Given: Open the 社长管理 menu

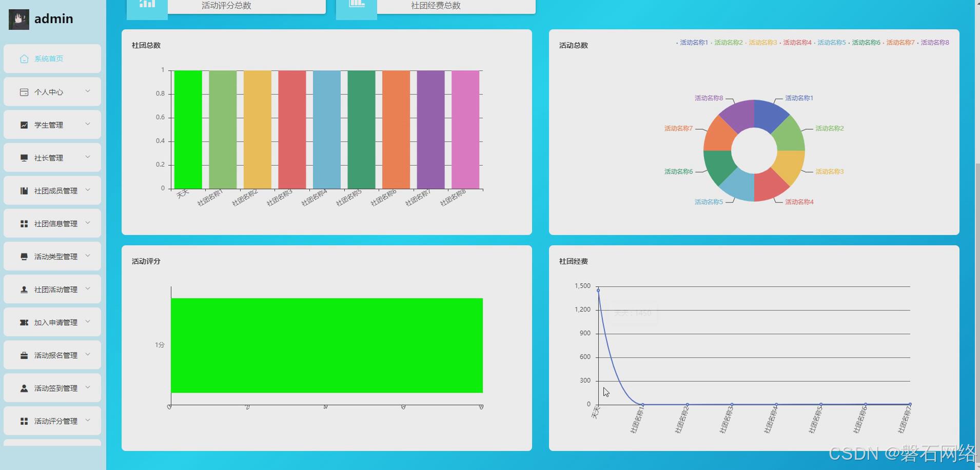Looking at the screenshot, I should 52,158.
